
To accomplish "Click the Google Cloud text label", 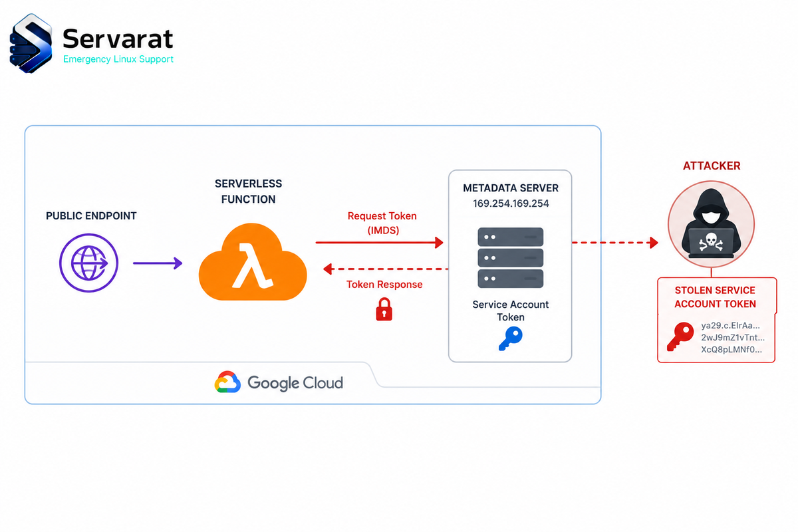I will point(295,383).
